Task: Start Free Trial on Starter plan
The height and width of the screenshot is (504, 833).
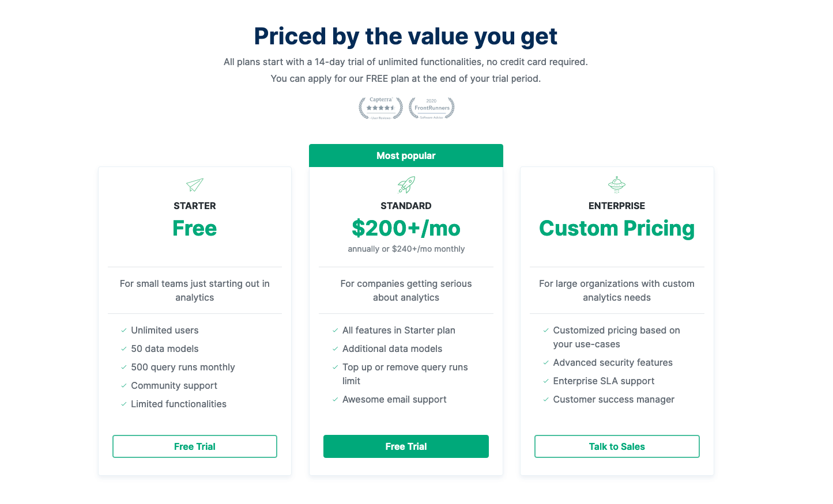Action: tap(195, 446)
